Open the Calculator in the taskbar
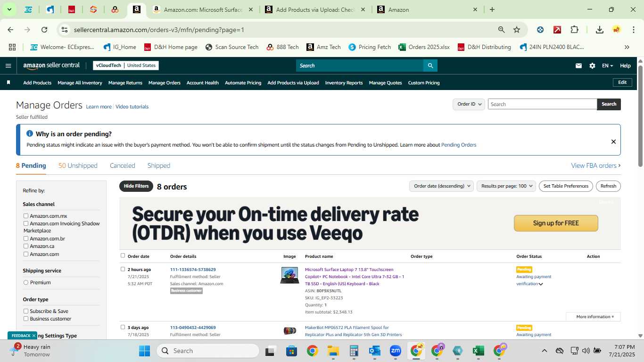The image size is (644, 362). [354, 351]
